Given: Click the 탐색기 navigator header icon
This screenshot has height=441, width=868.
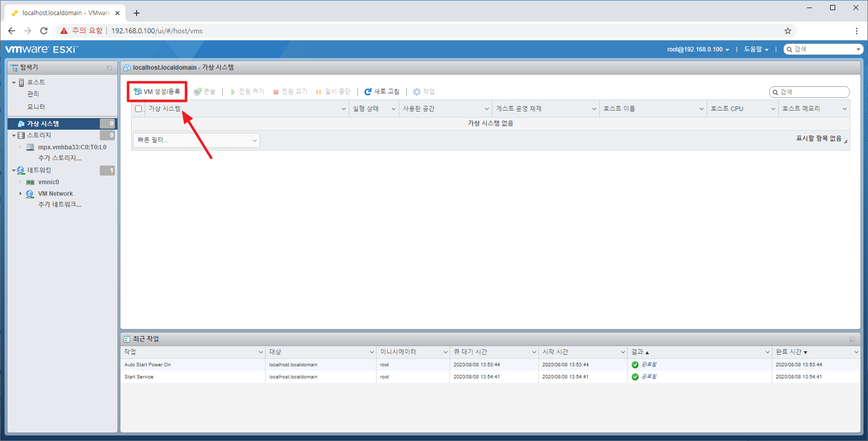Looking at the screenshot, I should tap(14, 67).
